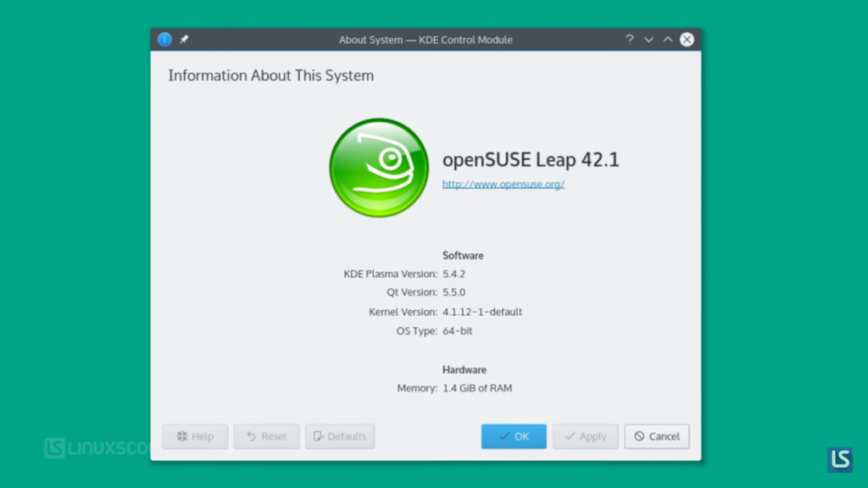Click the LS logo in the corner

pos(840,459)
